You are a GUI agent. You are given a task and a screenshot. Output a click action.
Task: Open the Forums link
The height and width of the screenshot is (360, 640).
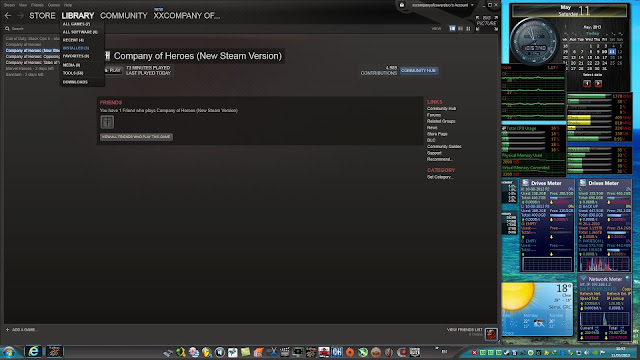point(434,115)
